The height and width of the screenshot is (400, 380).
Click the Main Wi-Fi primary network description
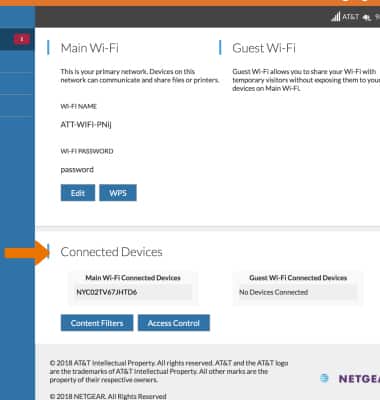140,76
